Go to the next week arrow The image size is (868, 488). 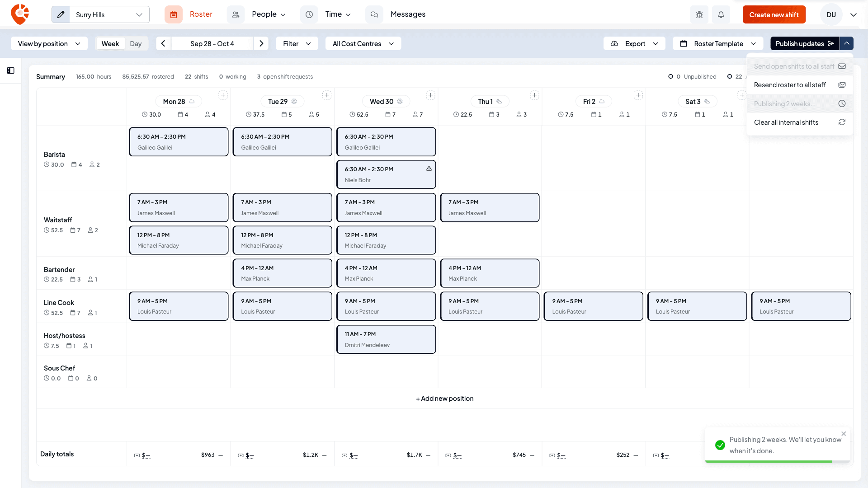[x=261, y=43]
